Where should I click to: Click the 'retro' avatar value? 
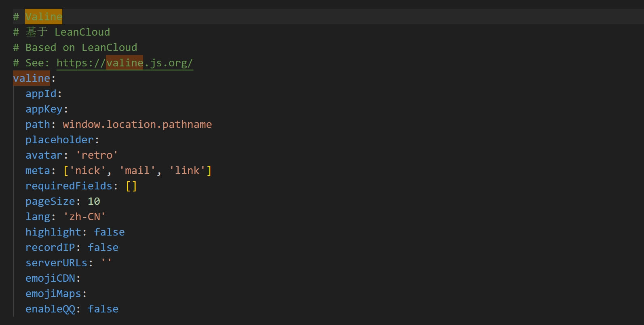[97, 155]
